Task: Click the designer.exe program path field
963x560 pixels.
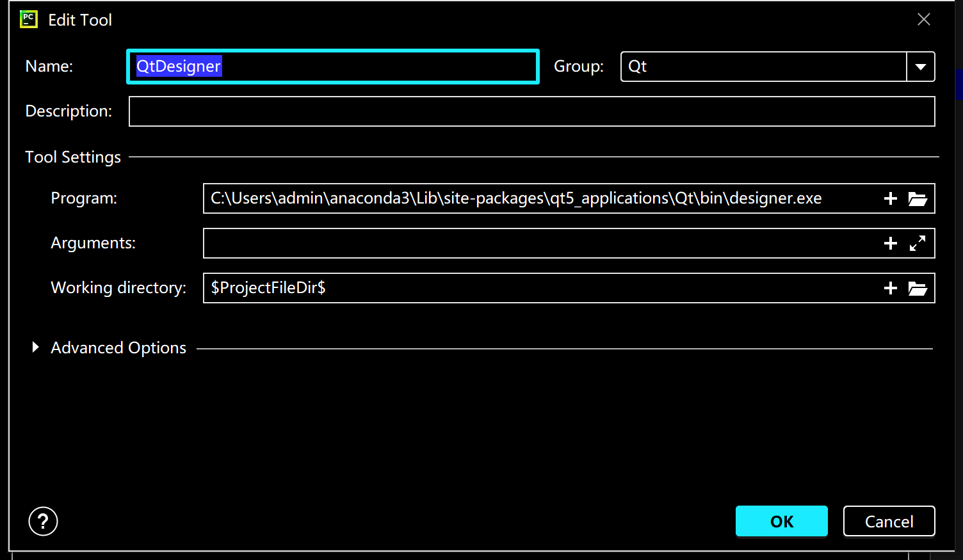Action: point(512,198)
